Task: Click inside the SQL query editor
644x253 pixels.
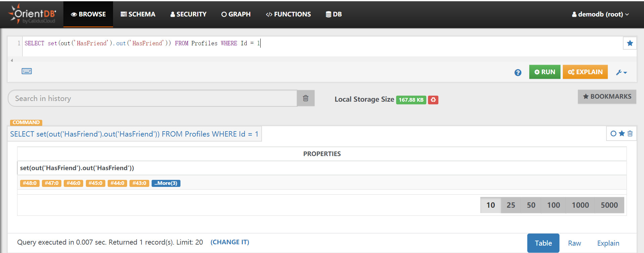Action: (x=322, y=46)
